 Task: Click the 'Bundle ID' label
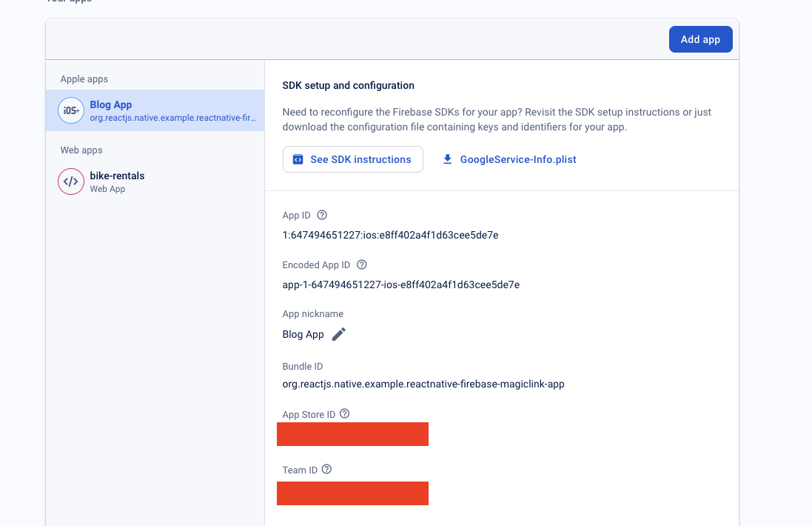[303, 367]
